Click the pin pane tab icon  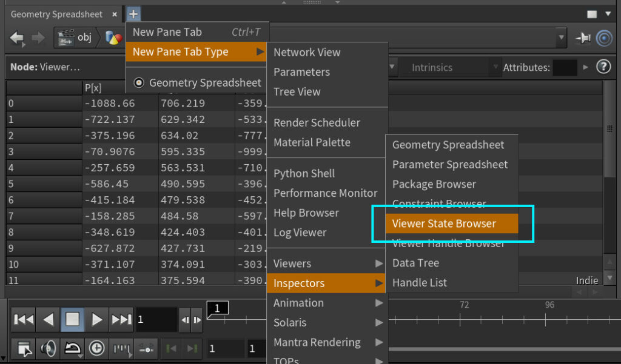tap(583, 38)
